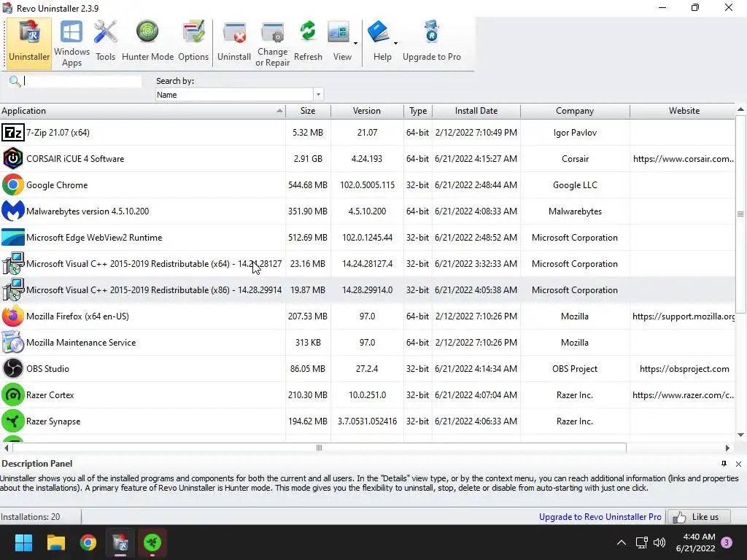Click the horizontal scrollbar right arrow

(x=727, y=448)
